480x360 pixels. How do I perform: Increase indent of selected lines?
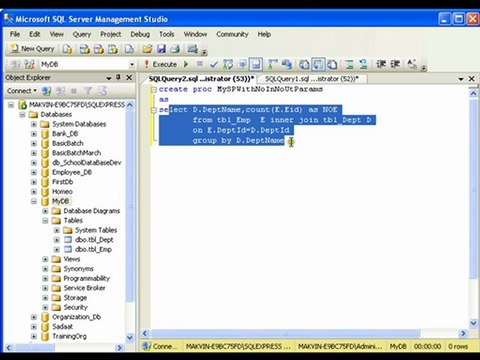pos(395,64)
